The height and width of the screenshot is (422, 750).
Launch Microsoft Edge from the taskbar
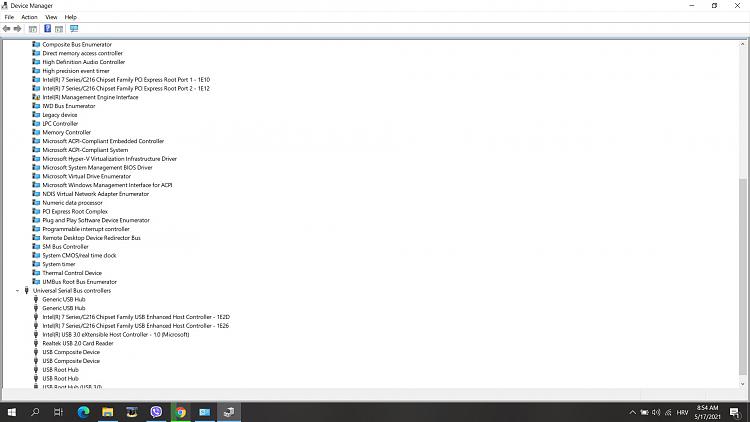[83, 412]
